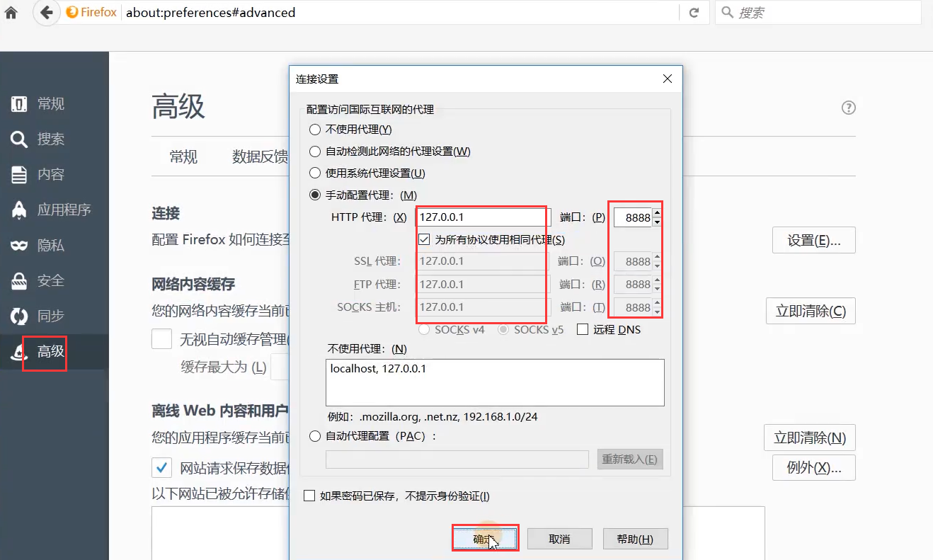Decrease HTTP proxy port with down arrow
This screenshot has height=560, width=933.
pos(657,222)
